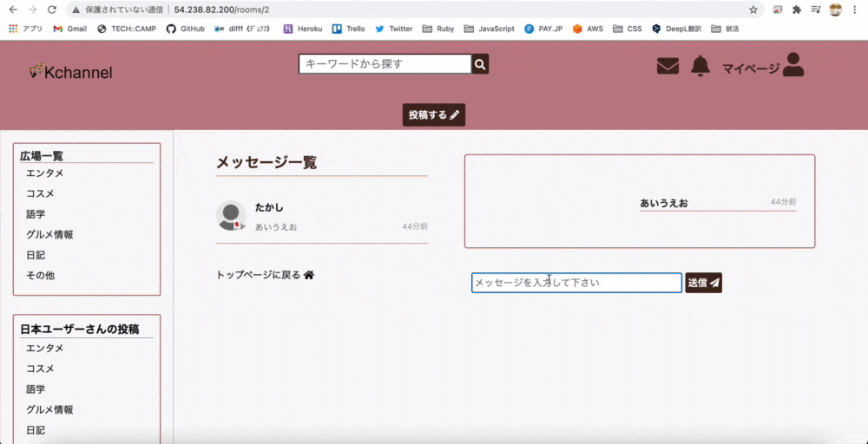Click the あいうえお message in chat box
This screenshot has width=868, height=444.
pos(664,203)
